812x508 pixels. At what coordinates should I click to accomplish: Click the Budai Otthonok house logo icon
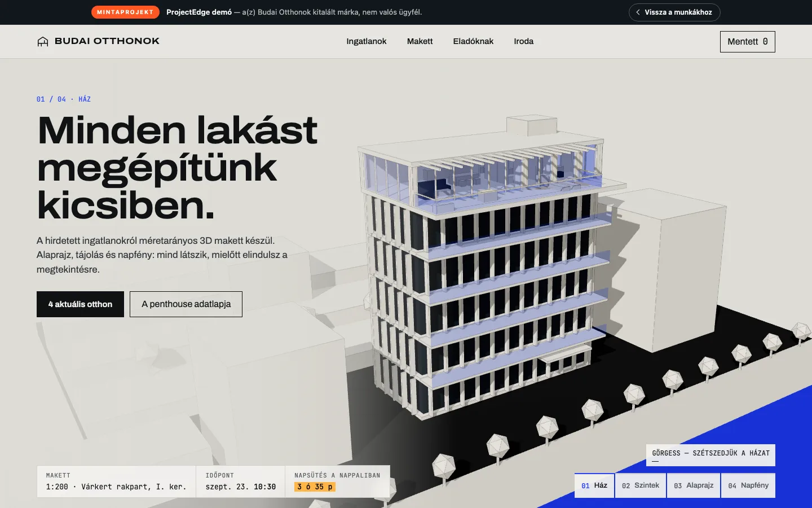[x=43, y=41]
